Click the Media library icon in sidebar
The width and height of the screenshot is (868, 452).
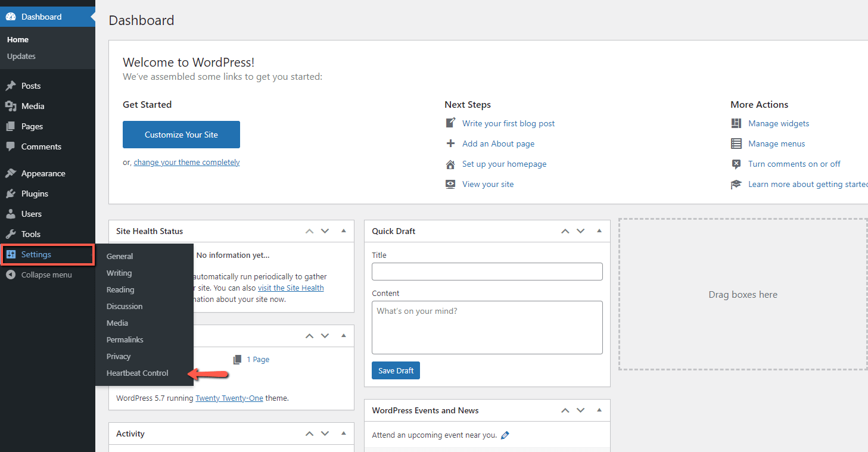[x=11, y=106]
